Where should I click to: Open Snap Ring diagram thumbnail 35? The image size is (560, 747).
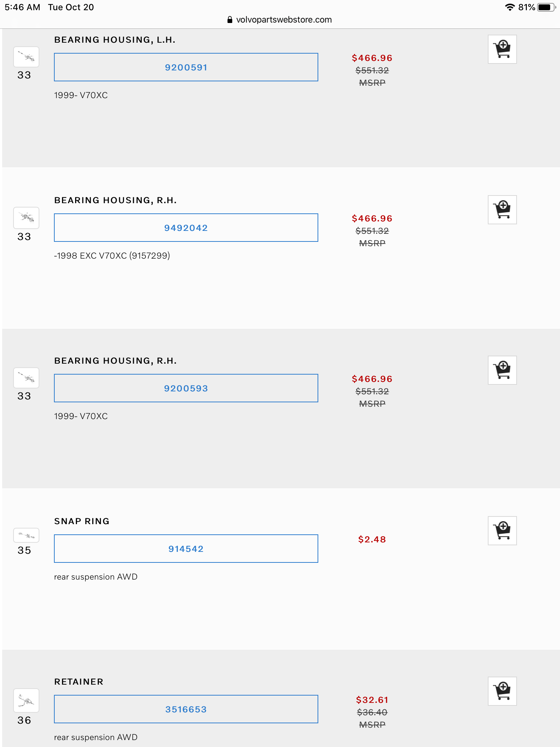[x=26, y=535]
